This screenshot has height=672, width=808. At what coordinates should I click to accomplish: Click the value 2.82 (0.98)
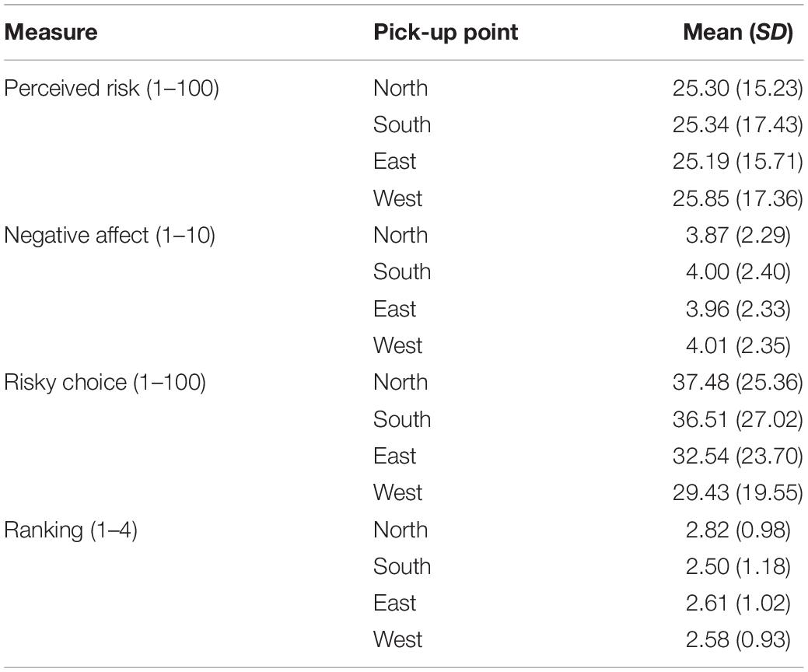pos(738,530)
